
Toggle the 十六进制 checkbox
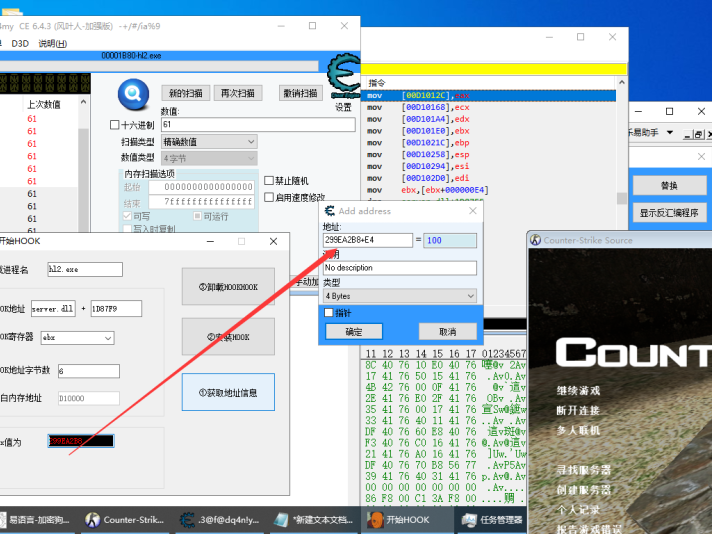point(114,124)
